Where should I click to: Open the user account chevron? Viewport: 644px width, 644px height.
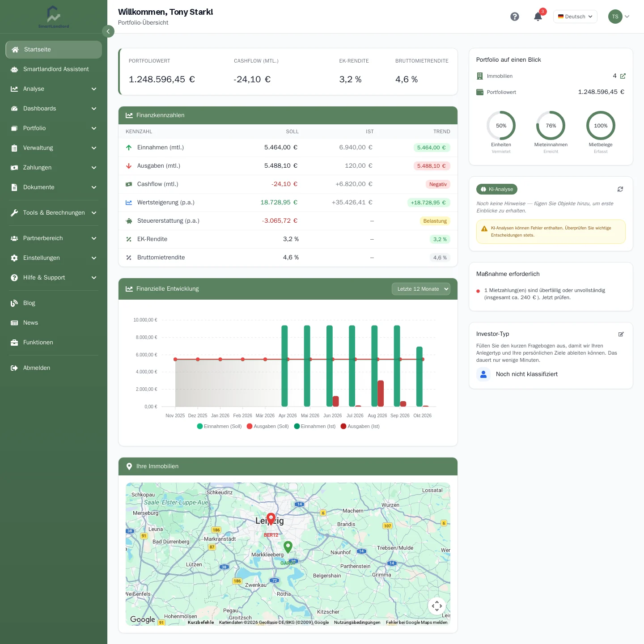point(627,17)
